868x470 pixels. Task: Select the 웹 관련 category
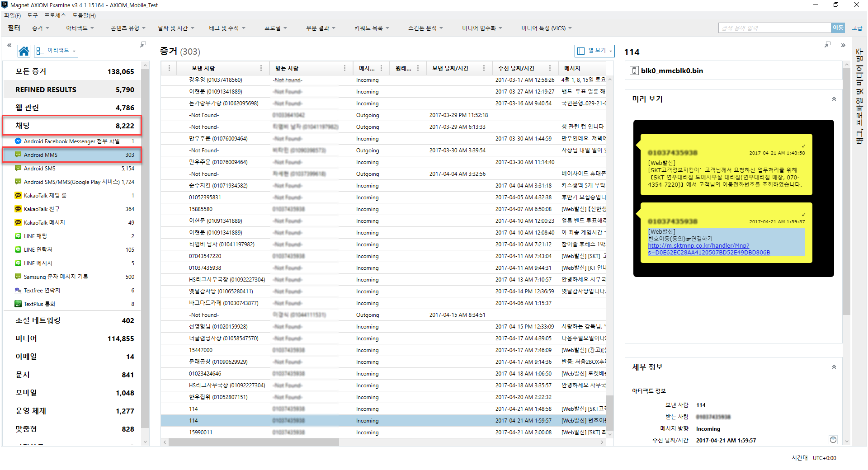coord(72,108)
